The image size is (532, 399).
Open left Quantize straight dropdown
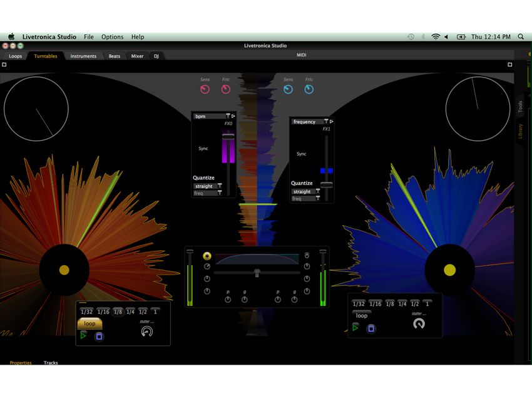(208, 186)
